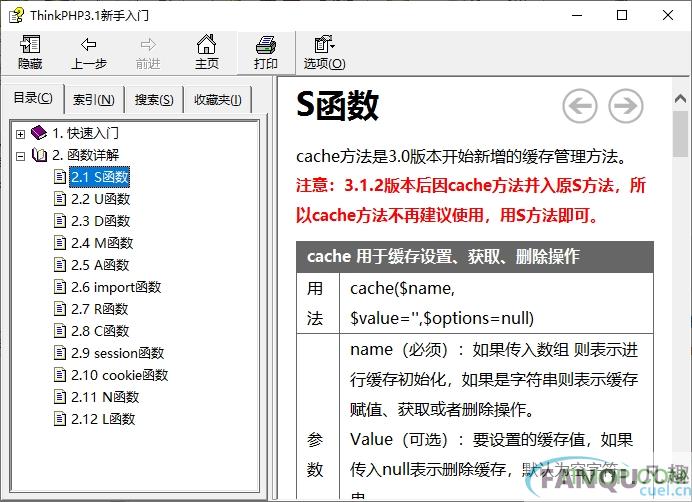The height and width of the screenshot is (502, 692).
Task: Click the content scrollbar up arrow
Action: tap(680, 98)
